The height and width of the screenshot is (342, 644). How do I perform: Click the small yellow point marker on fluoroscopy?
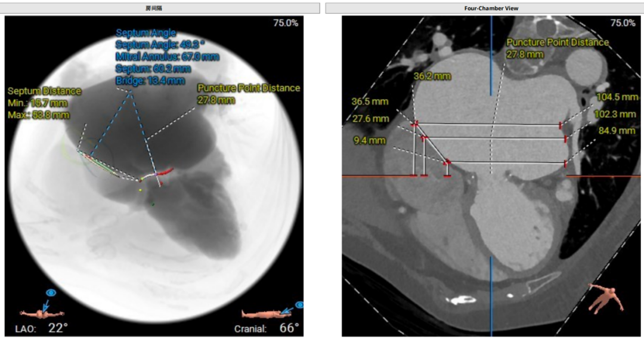(140, 190)
